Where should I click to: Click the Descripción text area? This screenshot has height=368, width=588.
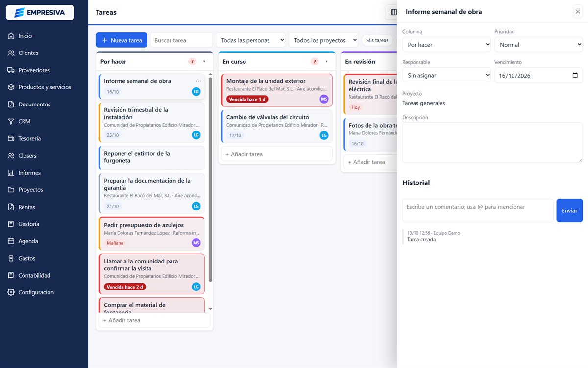click(x=492, y=143)
